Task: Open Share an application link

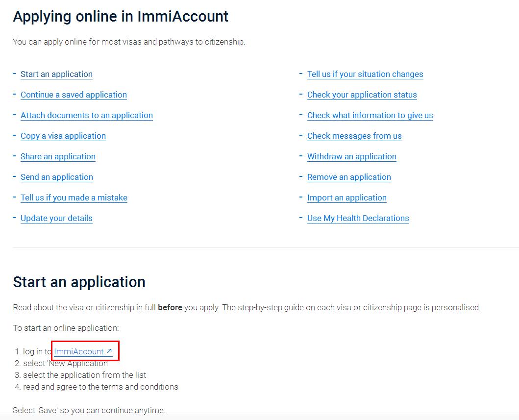Action: point(58,156)
